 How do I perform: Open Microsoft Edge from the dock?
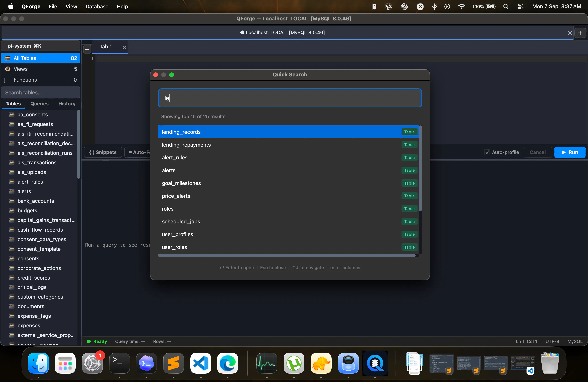coord(228,363)
